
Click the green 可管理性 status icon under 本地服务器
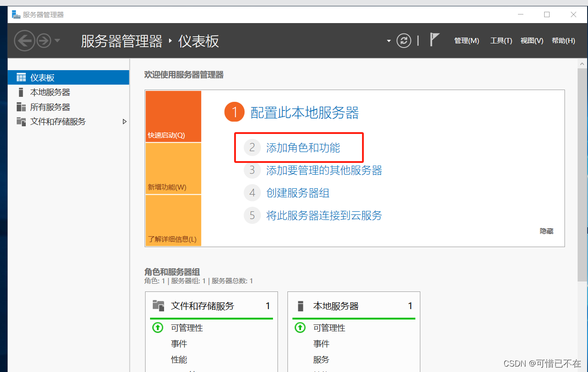point(300,328)
